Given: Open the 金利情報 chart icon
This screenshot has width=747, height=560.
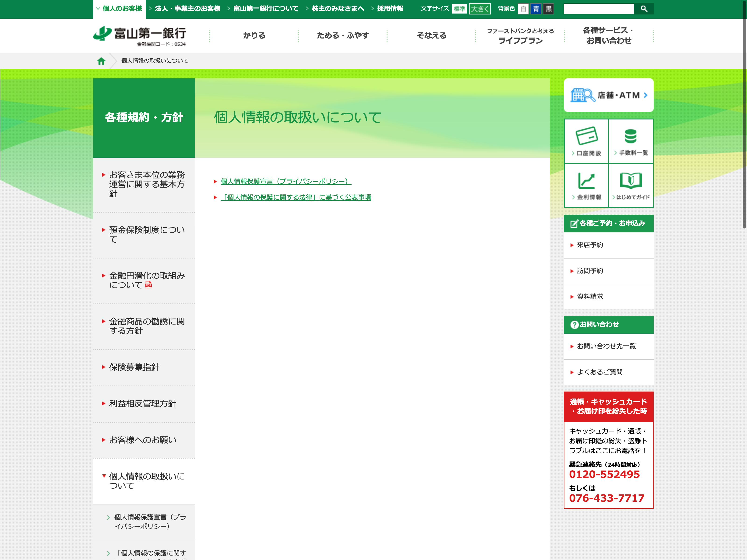Looking at the screenshot, I should pos(587,181).
